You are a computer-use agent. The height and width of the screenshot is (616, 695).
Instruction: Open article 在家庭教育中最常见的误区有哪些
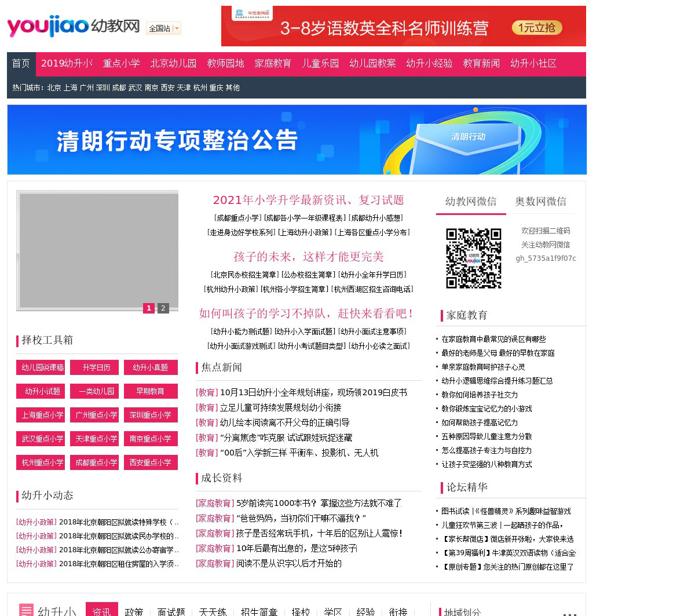[x=493, y=339]
